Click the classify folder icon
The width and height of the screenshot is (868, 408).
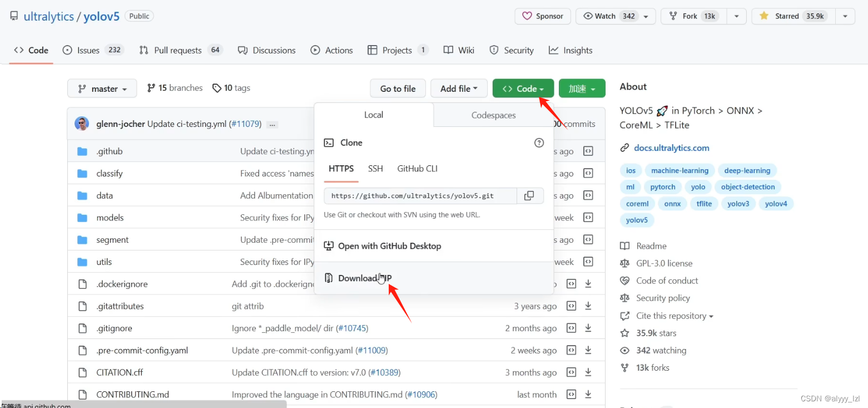(x=82, y=174)
